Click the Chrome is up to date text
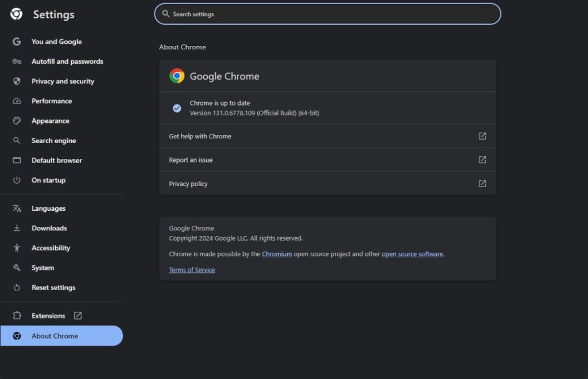Image resolution: width=588 pixels, height=379 pixels. point(220,103)
